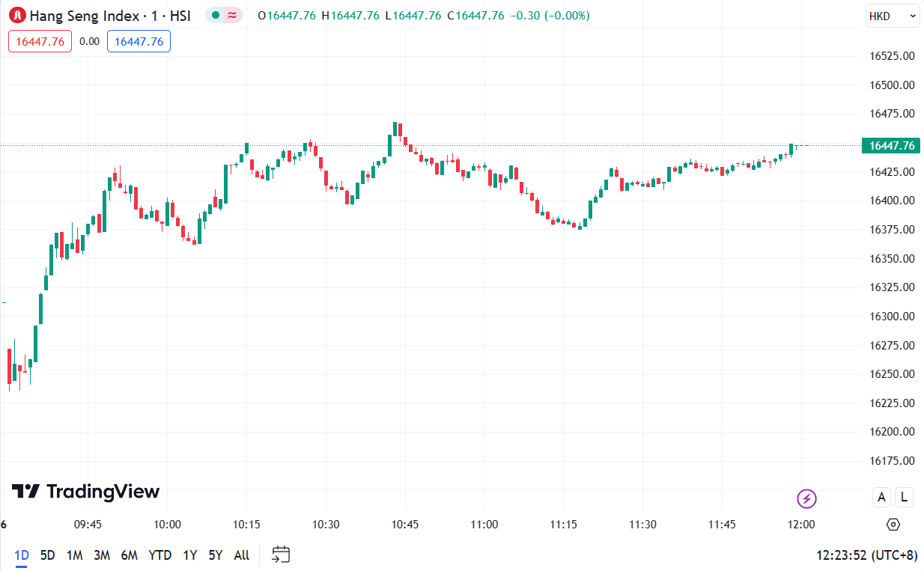Click the blue buy price 16447.76 button

[139, 41]
